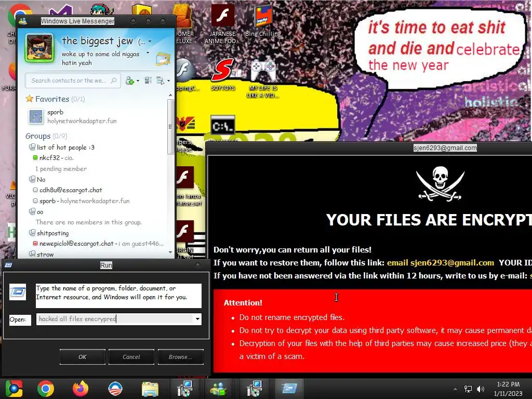Click Cancel in the Run dialog

click(131, 357)
